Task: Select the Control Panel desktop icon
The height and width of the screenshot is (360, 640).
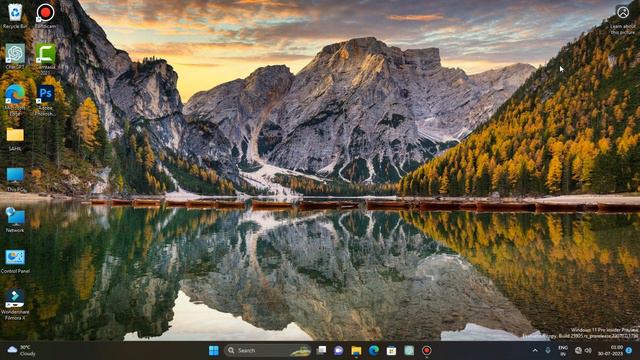Action: click(x=15, y=261)
